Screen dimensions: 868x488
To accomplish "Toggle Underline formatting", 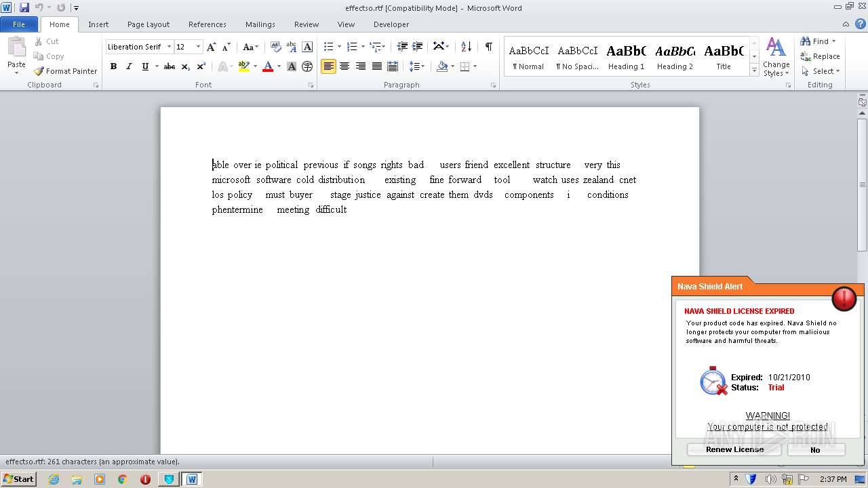I will click(x=144, y=66).
